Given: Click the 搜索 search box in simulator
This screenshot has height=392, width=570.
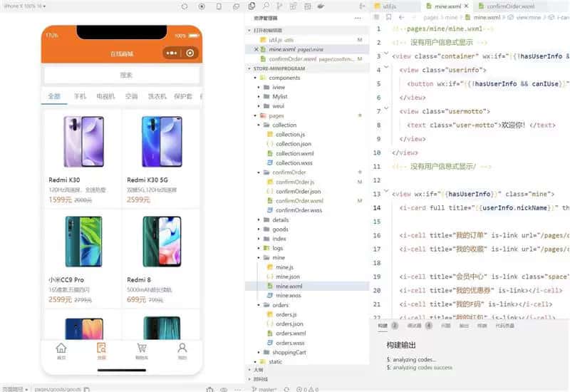Looking at the screenshot, I should pyautogui.click(x=122, y=76).
